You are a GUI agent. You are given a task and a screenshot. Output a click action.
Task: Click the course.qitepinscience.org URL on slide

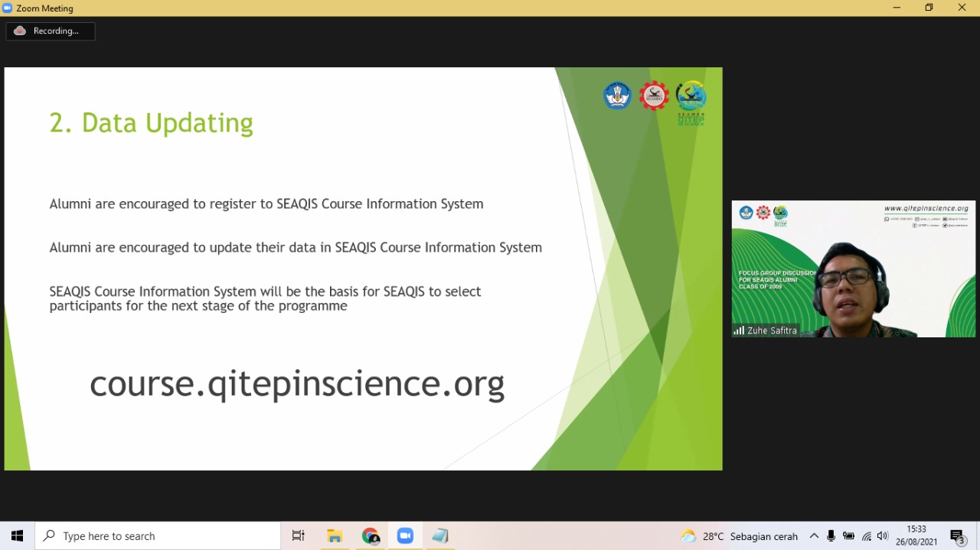click(x=297, y=382)
